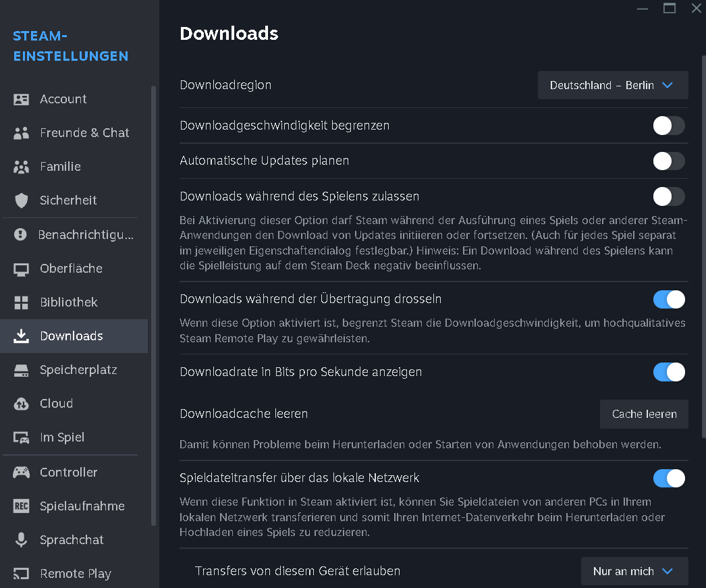Click the Downloads page heading
Screen dimensions: 706x588
(x=229, y=33)
